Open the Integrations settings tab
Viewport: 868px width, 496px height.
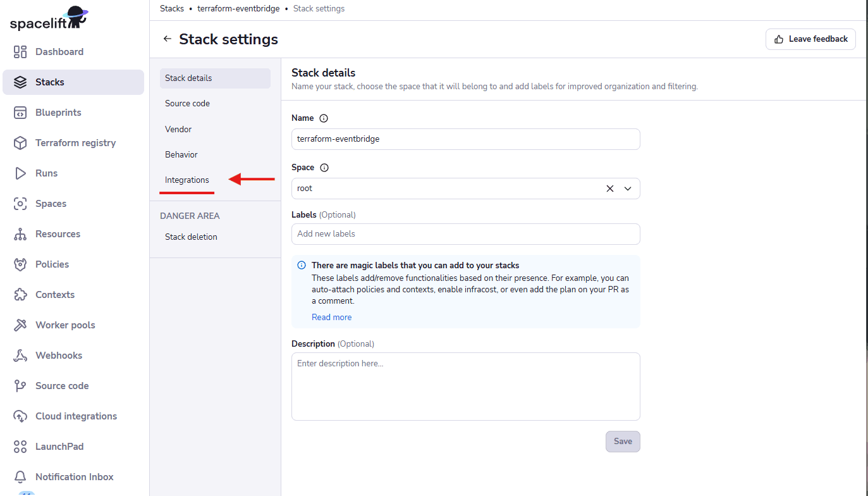coord(215,180)
